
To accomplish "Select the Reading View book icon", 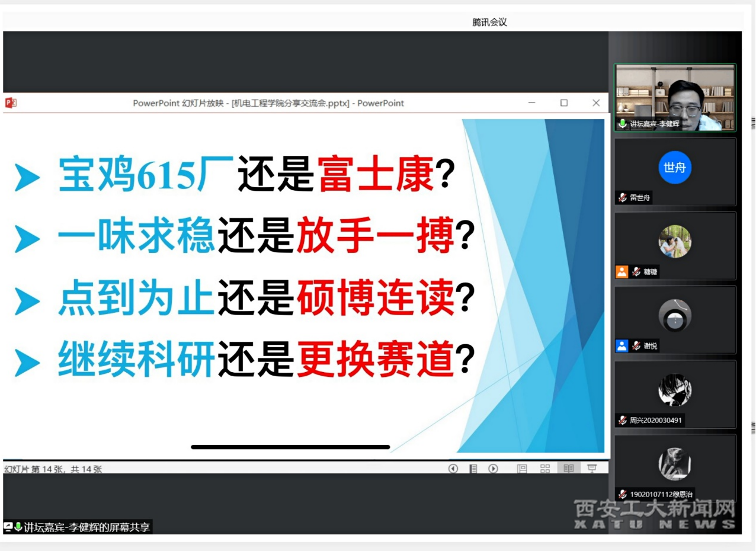I will (x=568, y=469).
